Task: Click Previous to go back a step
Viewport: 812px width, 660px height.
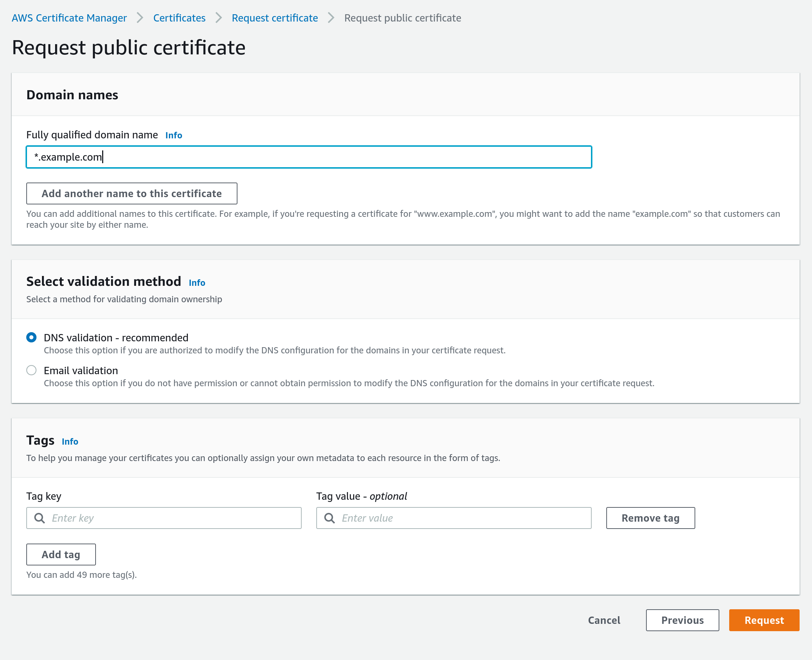Action: (683, 620)
